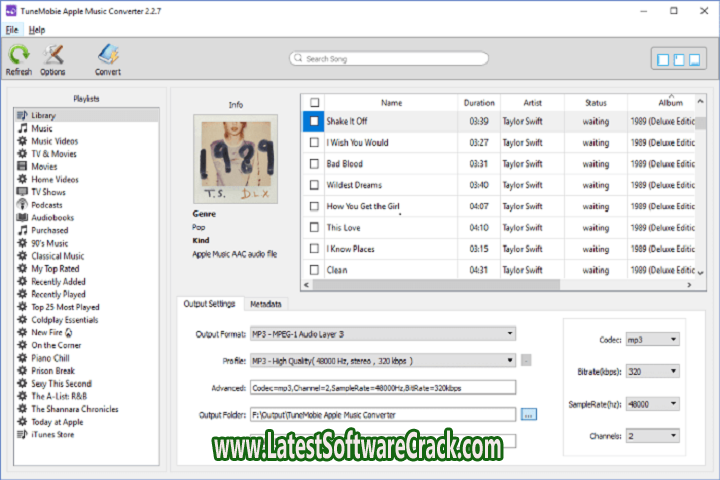The width and height of the screenshot is (720, 480).
Task: Tick the Bad Blood song checkbox
Action: (314, 164)
